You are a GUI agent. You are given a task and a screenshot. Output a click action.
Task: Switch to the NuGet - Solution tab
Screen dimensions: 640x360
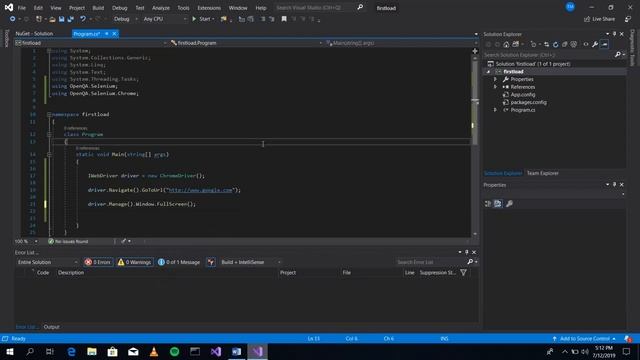[35, 33]
